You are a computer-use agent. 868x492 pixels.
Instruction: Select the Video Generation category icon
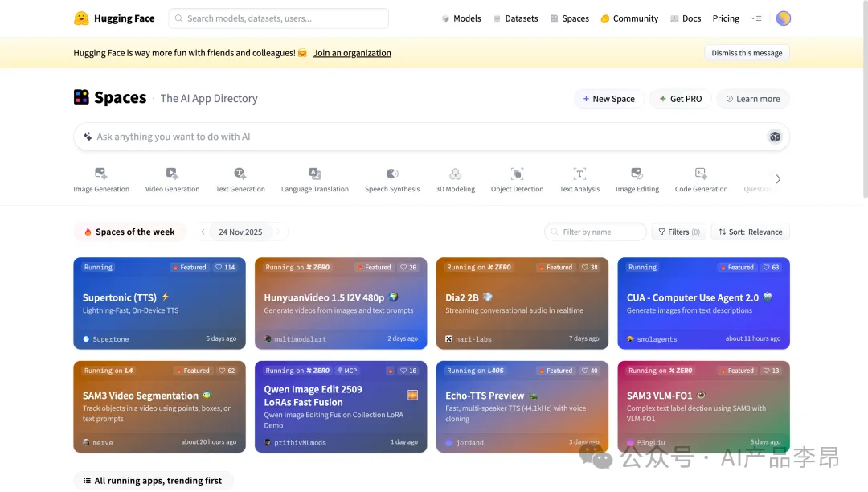[172, 174]
